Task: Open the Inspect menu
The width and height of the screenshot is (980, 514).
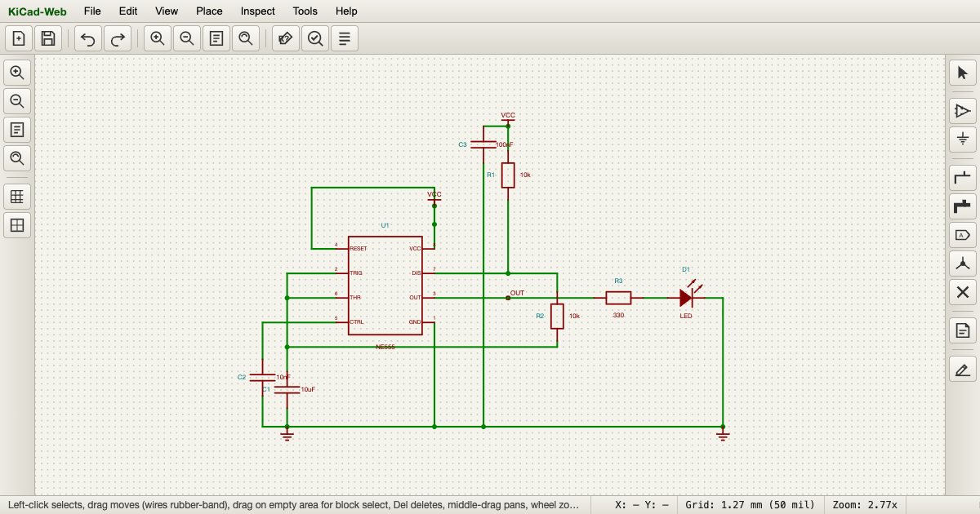Action: pos(258,11)
